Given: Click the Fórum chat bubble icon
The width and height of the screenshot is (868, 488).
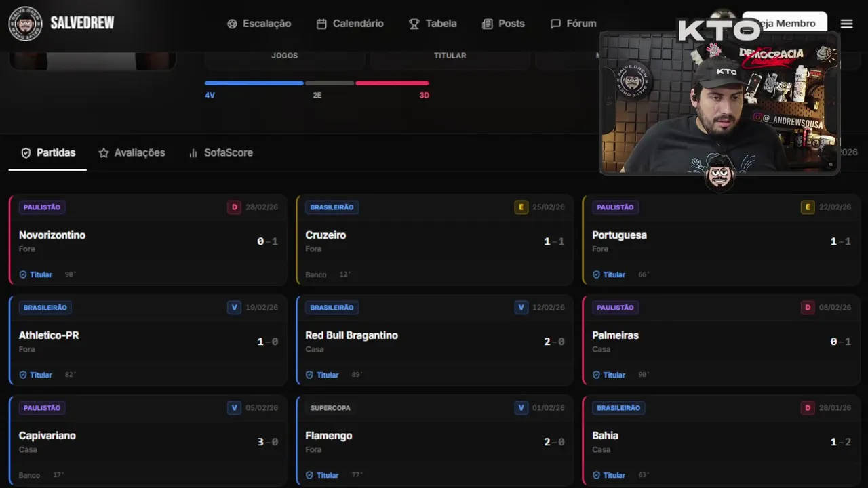Looking at the screenshot, I should 555,24.
